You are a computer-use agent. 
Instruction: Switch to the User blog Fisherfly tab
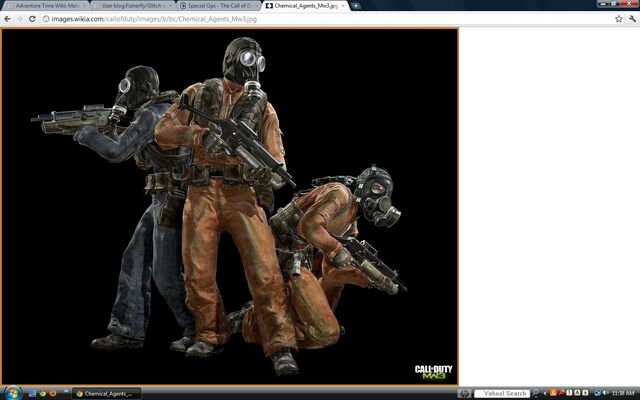133,6
